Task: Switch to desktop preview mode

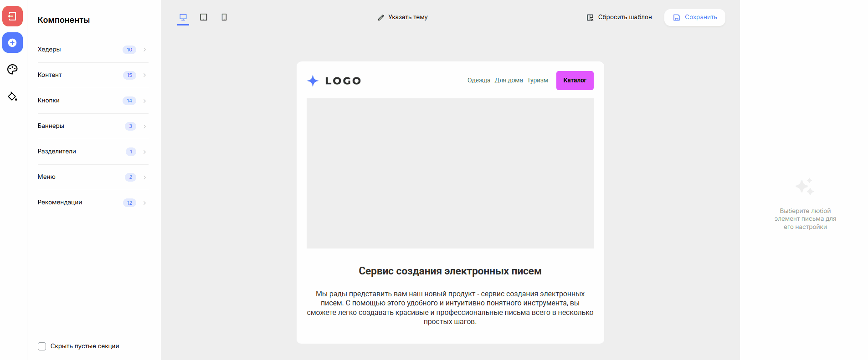Action: click(183, 17)
